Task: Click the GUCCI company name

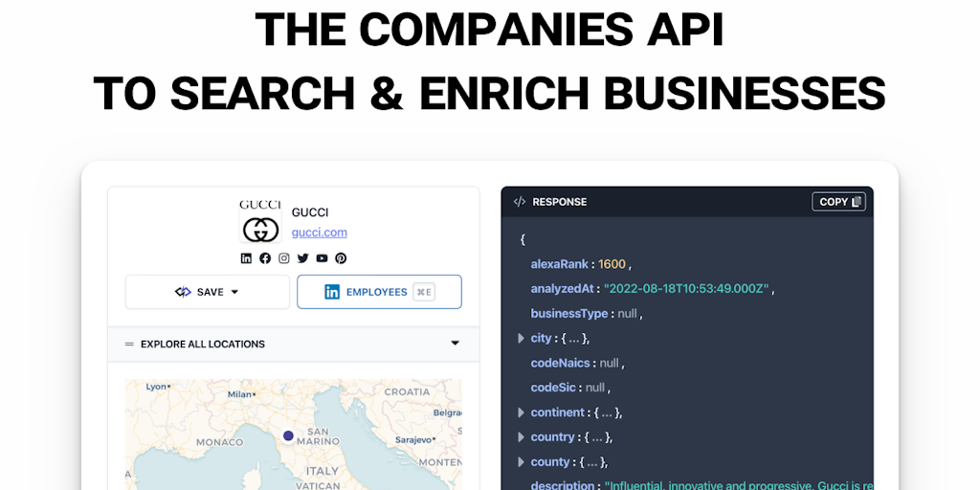Action: pyautogui.click(x=310, y=212)
